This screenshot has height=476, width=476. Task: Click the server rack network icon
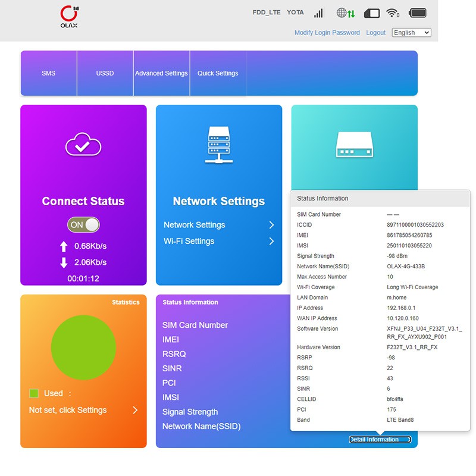coord(219,145)
